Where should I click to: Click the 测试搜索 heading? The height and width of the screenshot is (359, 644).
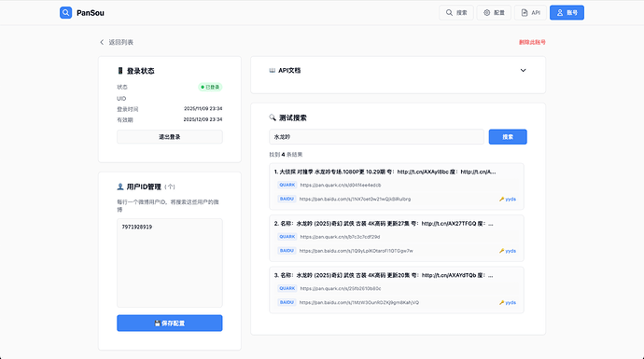293,117
